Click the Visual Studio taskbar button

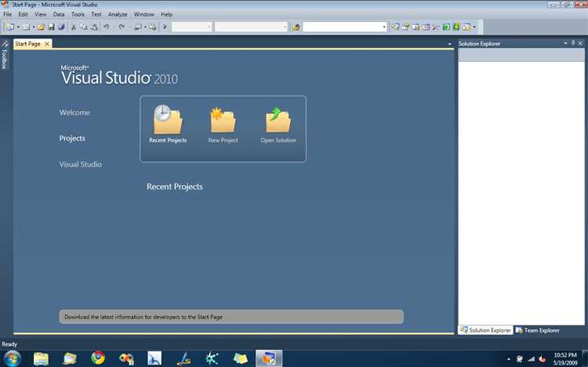coord(269,358)
